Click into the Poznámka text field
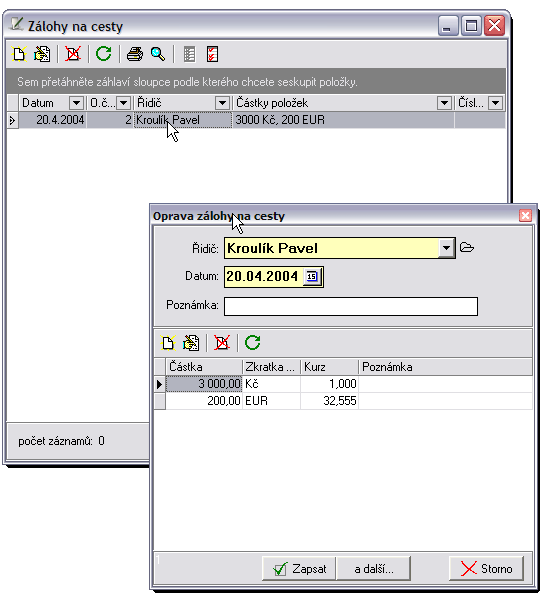Viewport: 550px width, 600px height. pyautogui.click(x=351, y=307)
